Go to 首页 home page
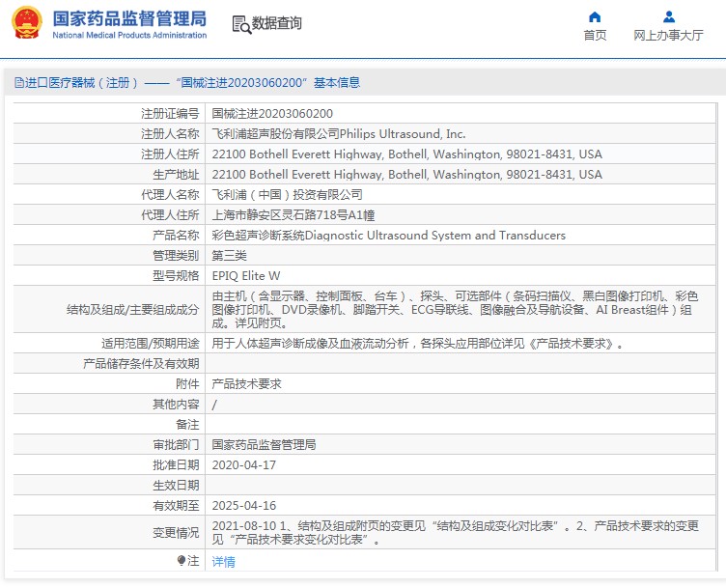Viewport: 726px width, 588px height. (x=595, y=35)
